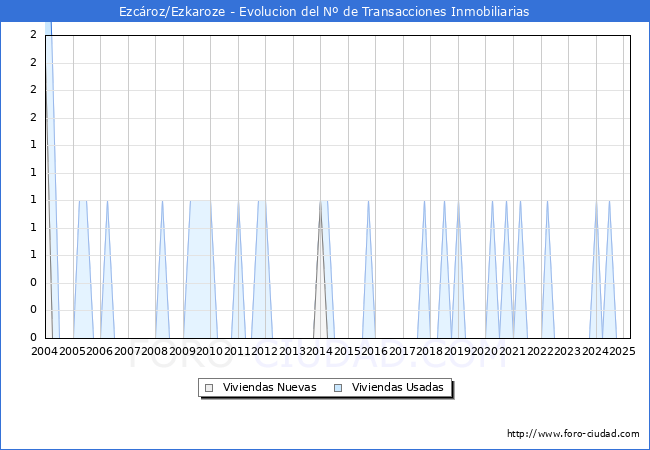650x450 pixels.
Task: Click the 2014 x-axis label
Action: (320, 351)
